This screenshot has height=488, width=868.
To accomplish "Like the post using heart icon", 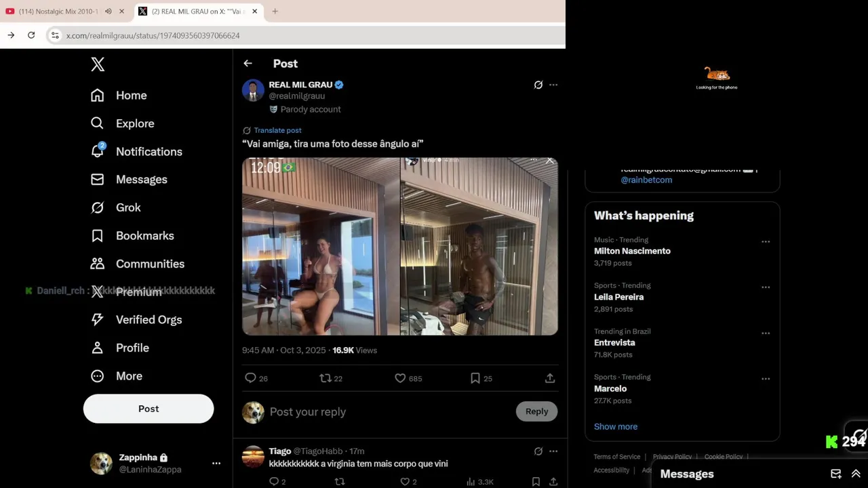I will (400, 378).
